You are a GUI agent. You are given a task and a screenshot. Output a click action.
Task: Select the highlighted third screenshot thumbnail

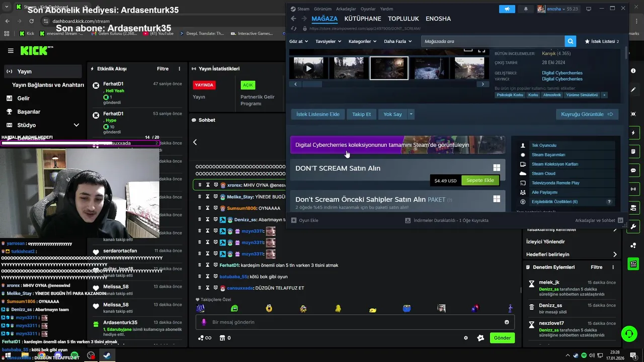click(389, 68)
